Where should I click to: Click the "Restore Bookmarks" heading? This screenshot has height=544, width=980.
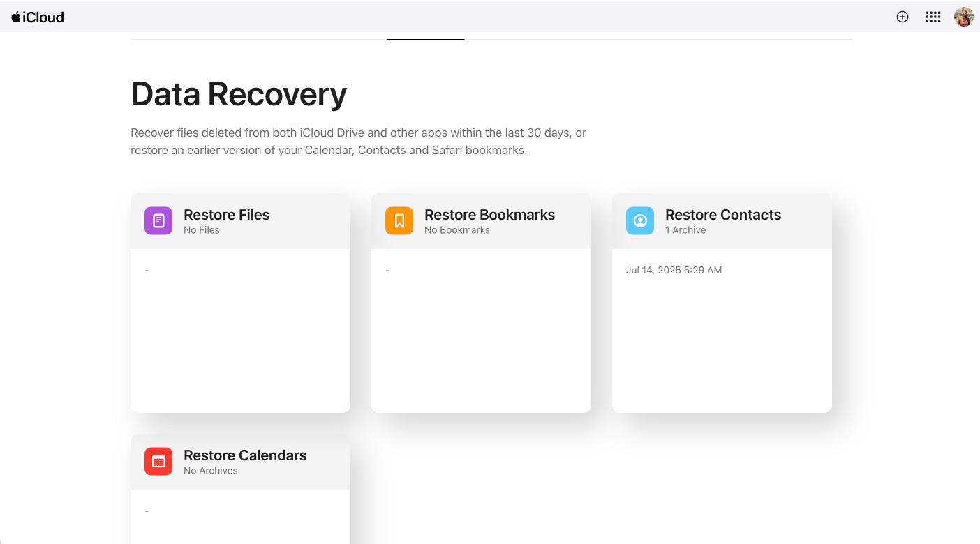coord(489,215)
